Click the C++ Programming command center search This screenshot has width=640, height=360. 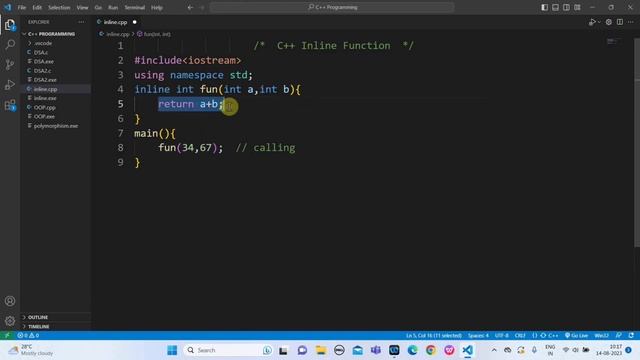click(x=332, y=7)
